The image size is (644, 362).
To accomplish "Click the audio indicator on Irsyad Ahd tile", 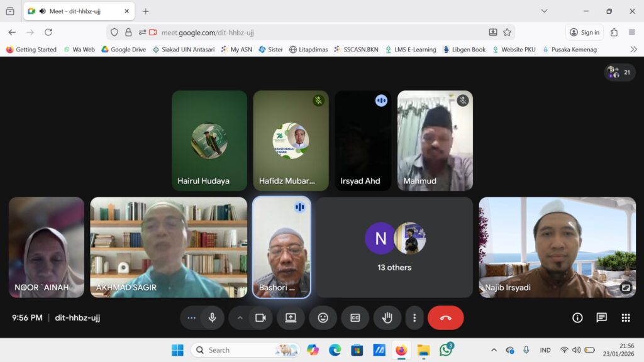I will pos(381,101).
